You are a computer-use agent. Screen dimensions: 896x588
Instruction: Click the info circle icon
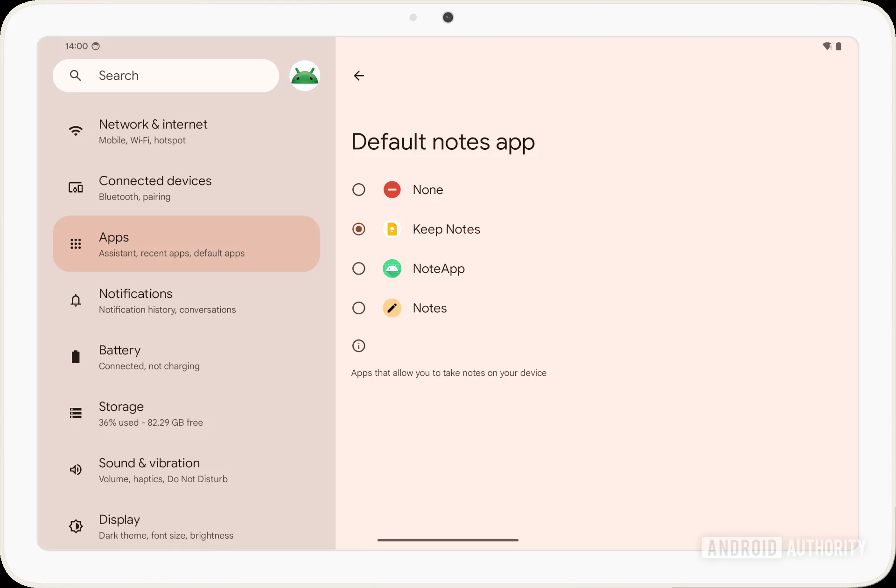359,346
